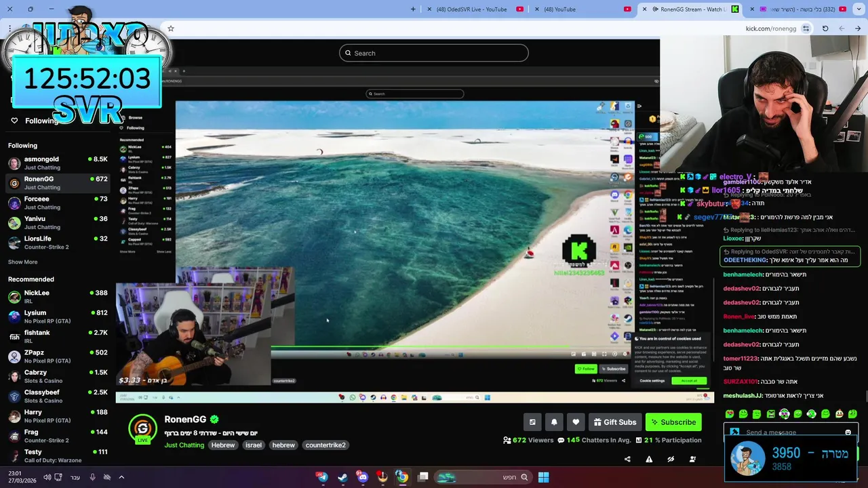Click the report warning triangle icon
868x488 pixels.
pos(649,459)
